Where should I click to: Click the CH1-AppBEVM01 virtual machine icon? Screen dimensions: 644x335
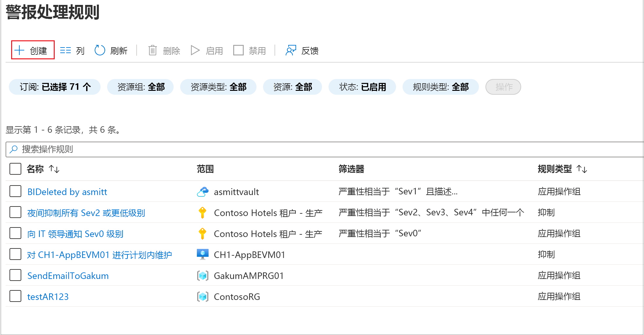point(203,254)
